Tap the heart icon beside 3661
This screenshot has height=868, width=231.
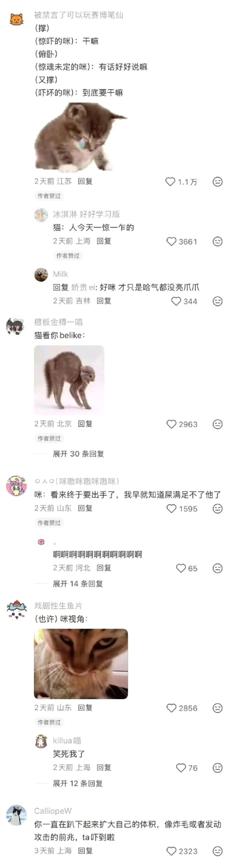coord(171,242)
